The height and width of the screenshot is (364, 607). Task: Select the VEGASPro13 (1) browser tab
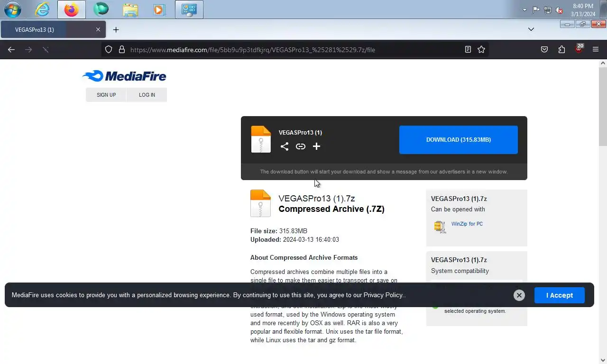(x=52, y=29)
